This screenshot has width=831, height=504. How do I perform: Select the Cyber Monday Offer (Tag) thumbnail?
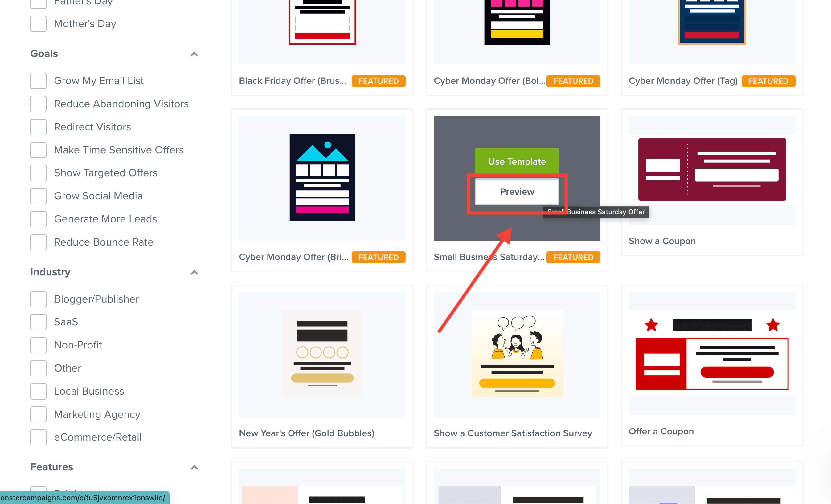[x=712, y=22]
